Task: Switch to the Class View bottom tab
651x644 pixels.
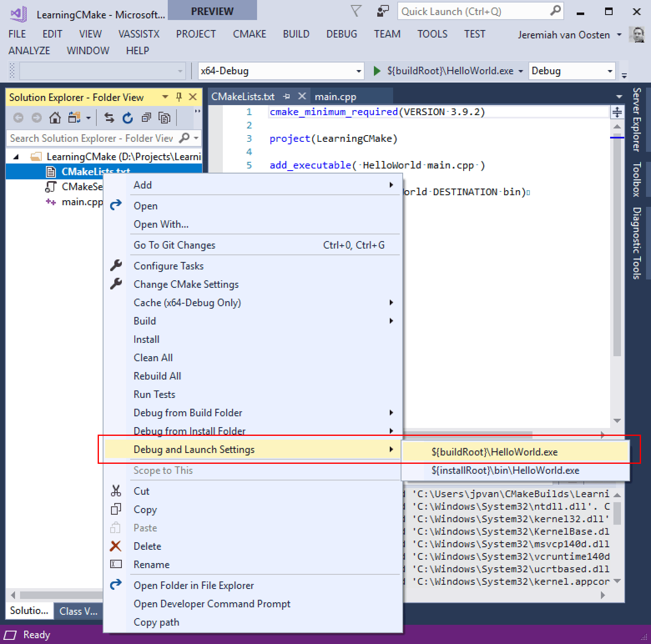Action: (x=78, y=611)
